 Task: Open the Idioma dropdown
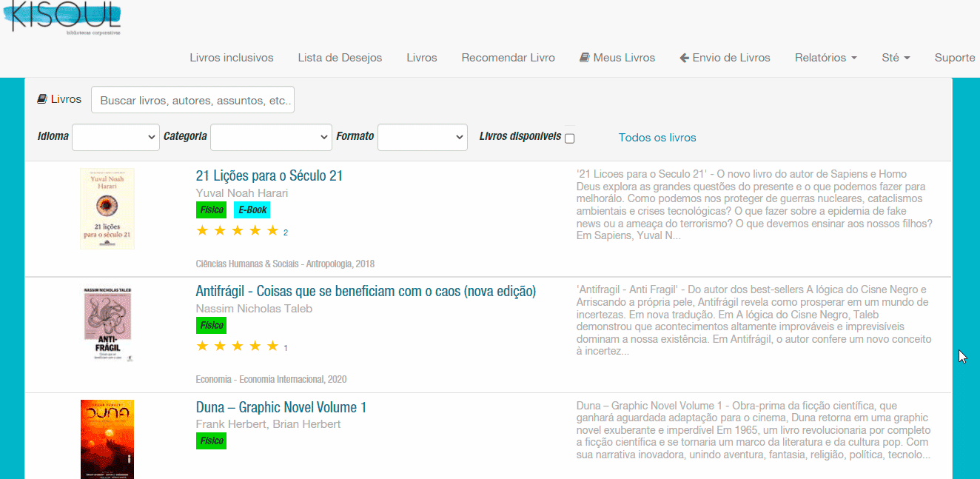115,137
